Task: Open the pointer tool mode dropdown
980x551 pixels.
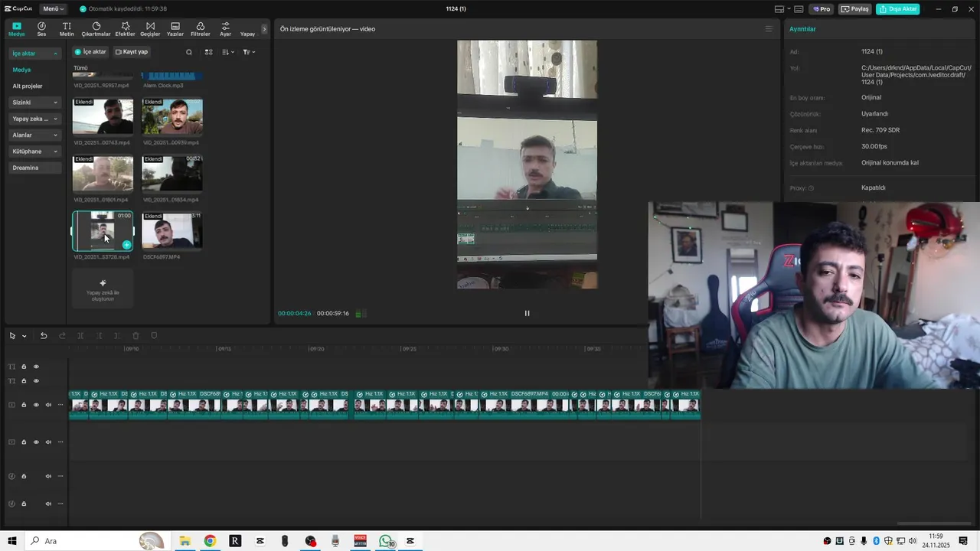Action: [x=24, y=336]
